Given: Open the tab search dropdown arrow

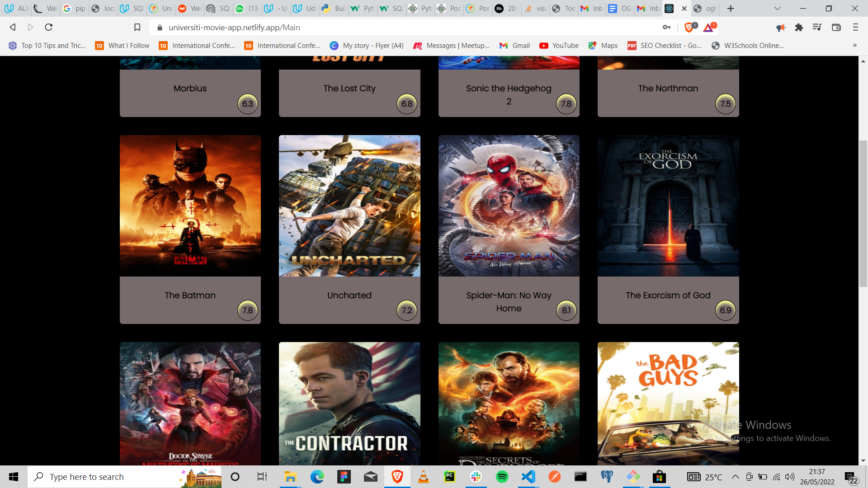Looking at the screenshot, I should 777,8.
